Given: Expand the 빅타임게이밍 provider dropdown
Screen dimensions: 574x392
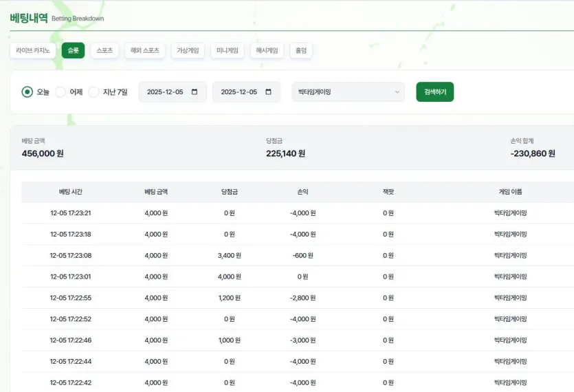Looking at the screenshot, I should [x=348, y=92].
